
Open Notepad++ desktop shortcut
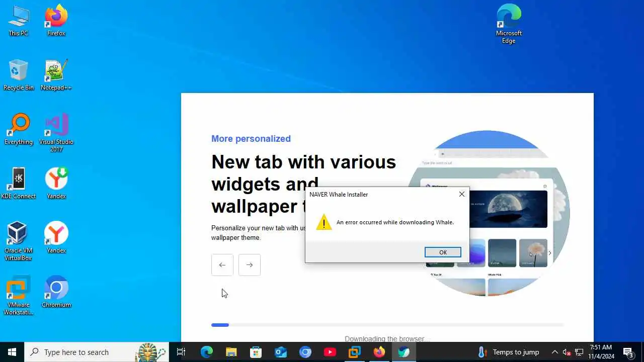(x=56, y=75)
